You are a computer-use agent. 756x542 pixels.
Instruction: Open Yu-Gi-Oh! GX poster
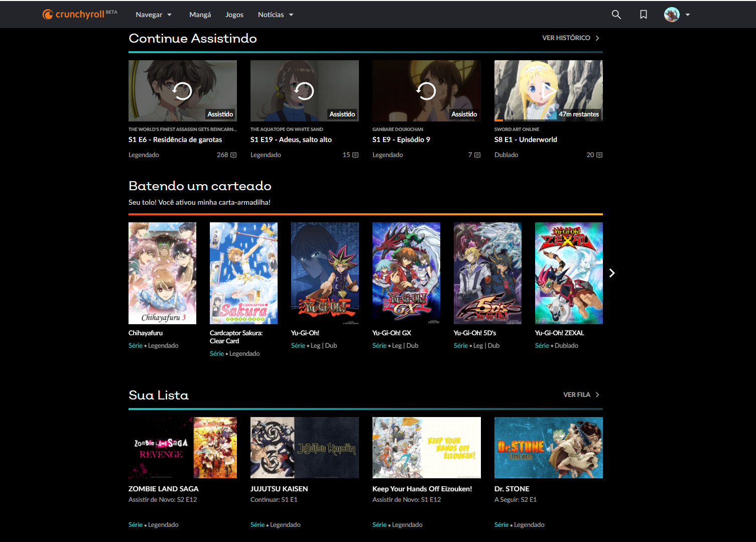pyautogui.click(x=406, y=273)
